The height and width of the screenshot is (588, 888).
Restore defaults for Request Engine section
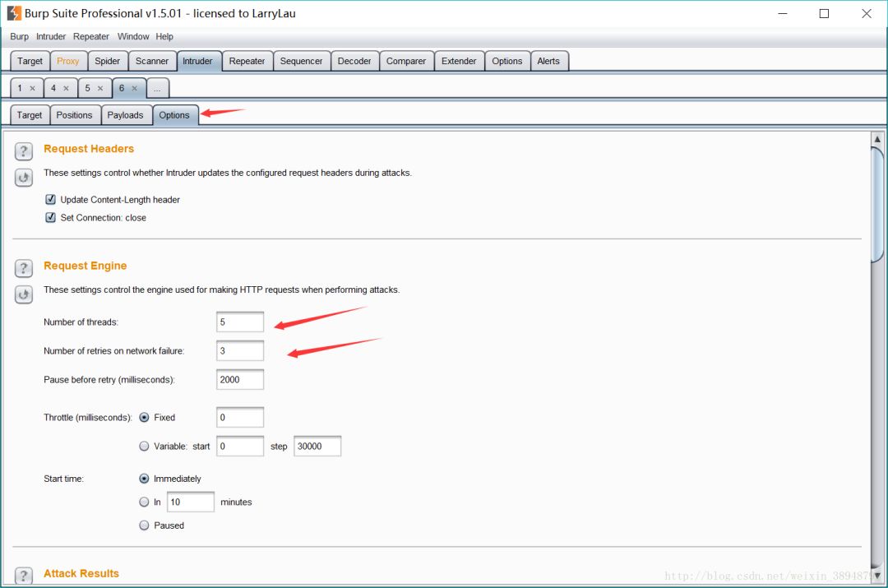[x=23, y=294]
